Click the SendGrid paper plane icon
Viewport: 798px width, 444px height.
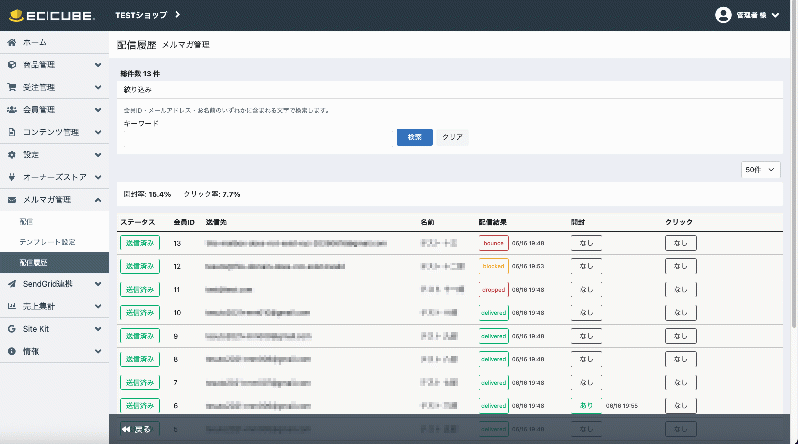pos(12,284)
